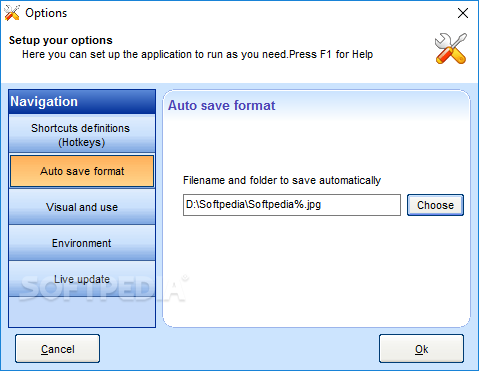The image size is (479, 371).
Task: Focus the auto save filename path field
Action: point(292,205)
